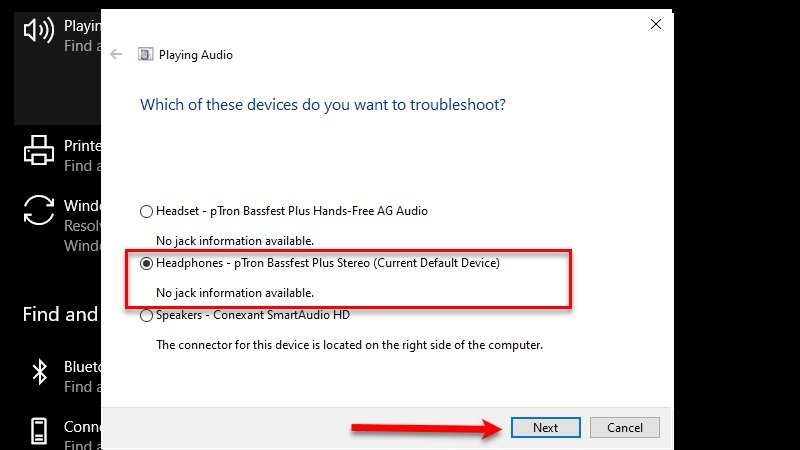Image resolution: width=800 pixels, height=450 pixels.
Task: Click the Windows Update sync icon
Action: point(39,211)
